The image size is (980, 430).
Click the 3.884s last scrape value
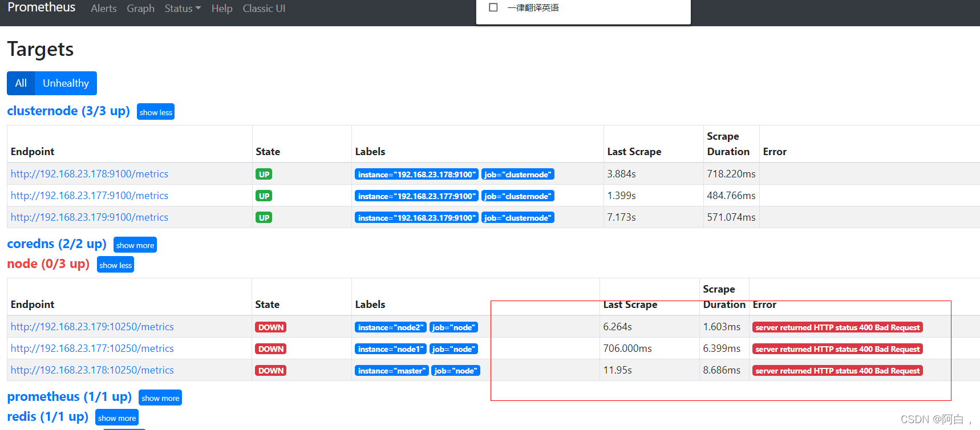622,174
